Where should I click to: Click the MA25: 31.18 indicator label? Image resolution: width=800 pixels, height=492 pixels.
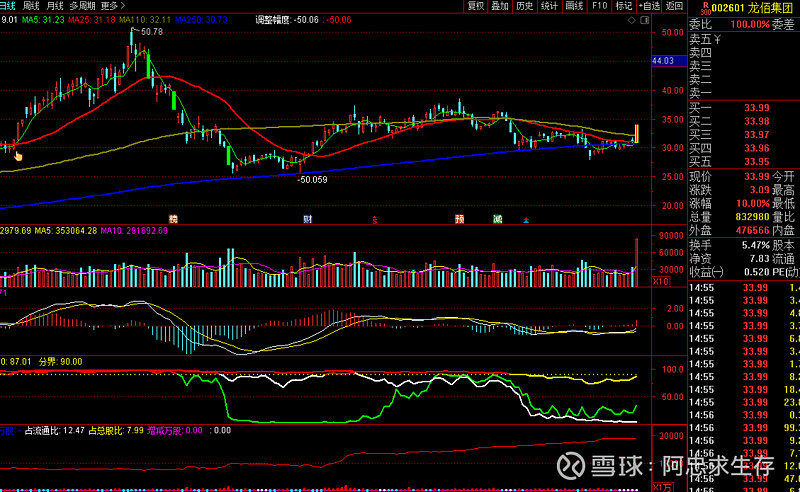pos(92,20)
